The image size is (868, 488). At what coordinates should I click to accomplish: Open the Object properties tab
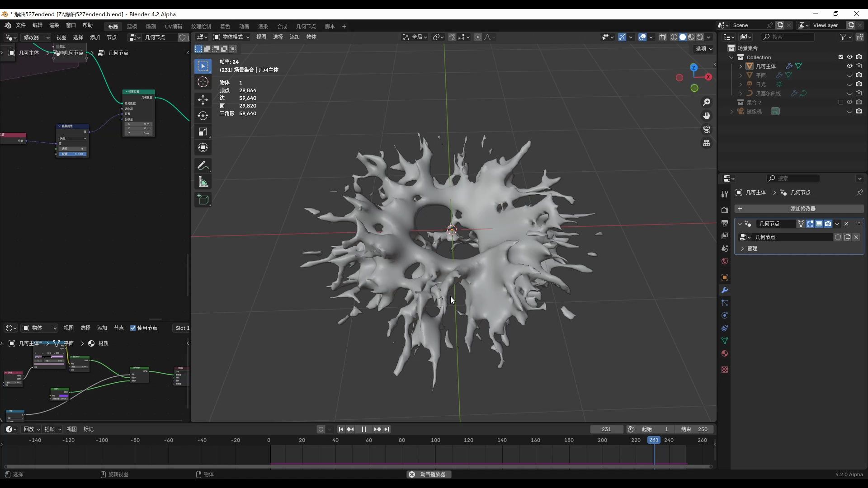point(725,277)
